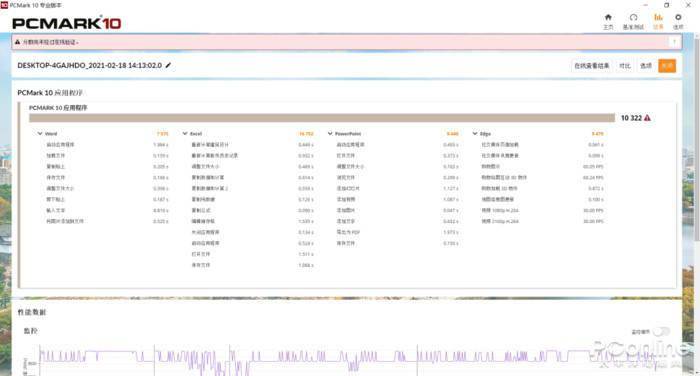This screenshot has height=376, width=700.
Task: Click the 输入文字 row under Word
Action: tap(107, 210)
